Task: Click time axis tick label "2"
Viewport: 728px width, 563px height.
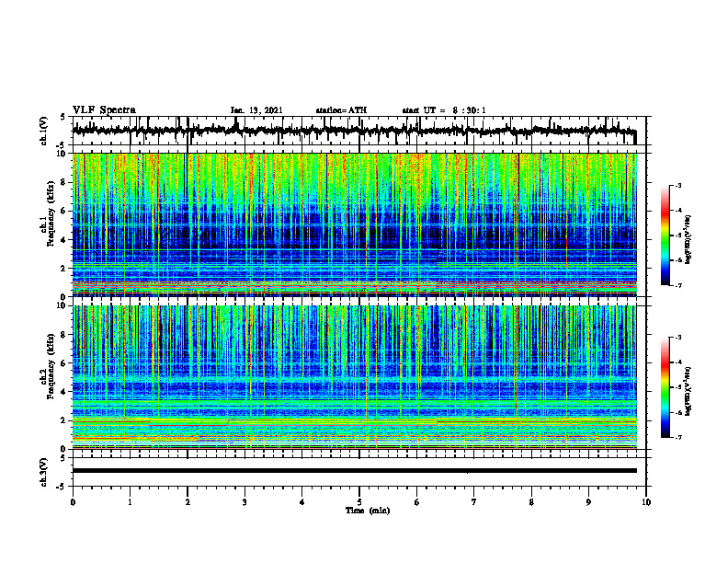Action: 188,502
